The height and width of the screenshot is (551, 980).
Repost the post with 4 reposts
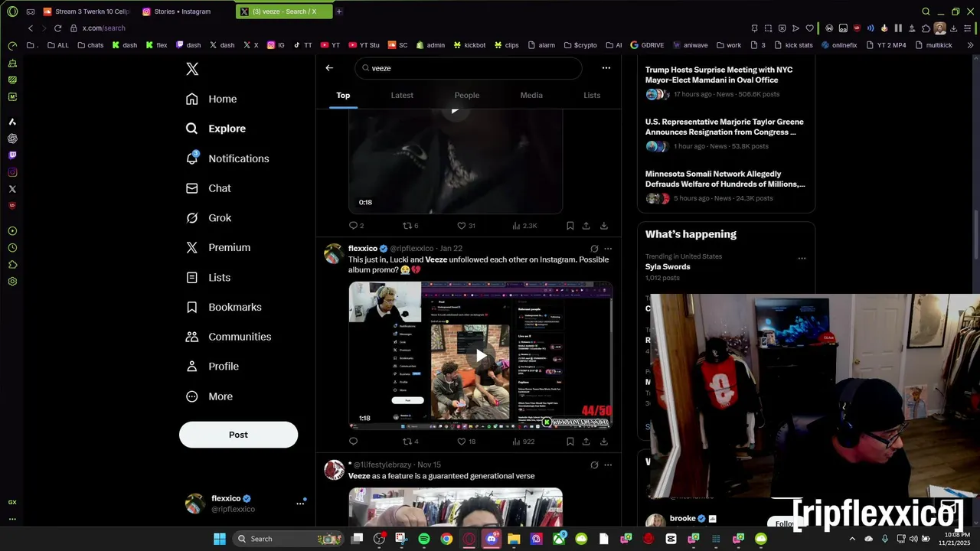click(x=410, y=442)
